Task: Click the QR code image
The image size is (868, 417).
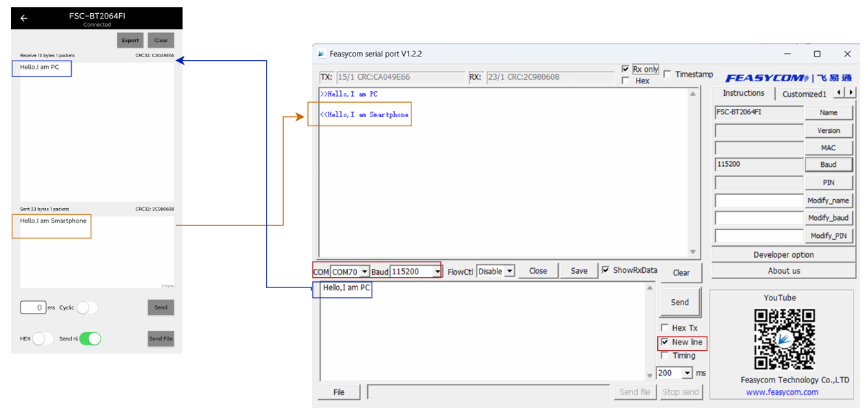Action: (x=785, y=338)
